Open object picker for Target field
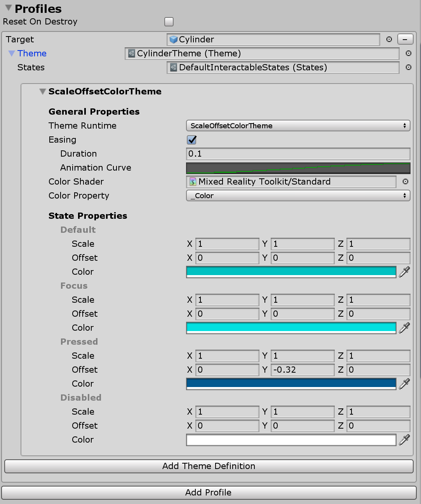The width and height of the screenshot is (421, 504). point(389,39)
